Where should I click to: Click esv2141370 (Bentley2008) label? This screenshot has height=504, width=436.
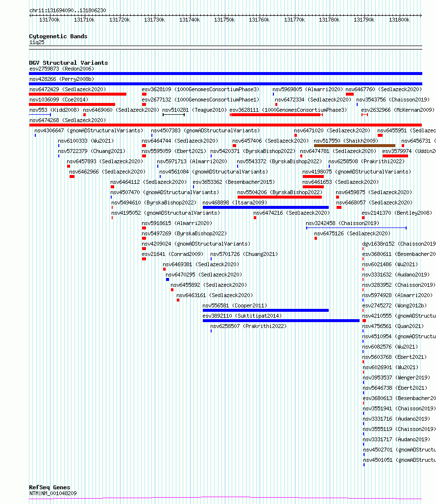click(397, 213)
